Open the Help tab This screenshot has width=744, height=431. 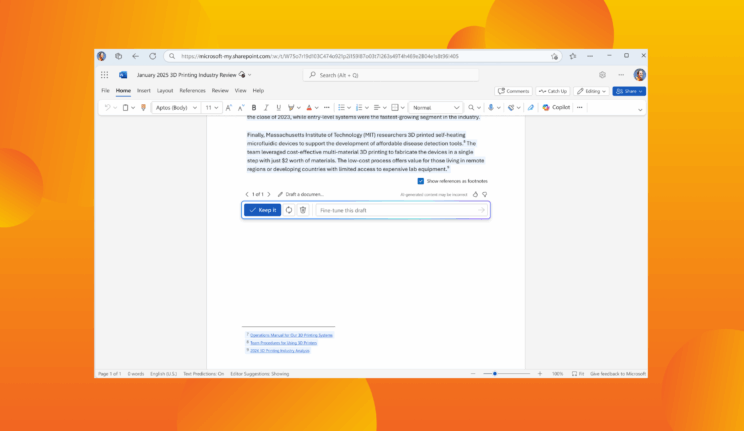258,91
